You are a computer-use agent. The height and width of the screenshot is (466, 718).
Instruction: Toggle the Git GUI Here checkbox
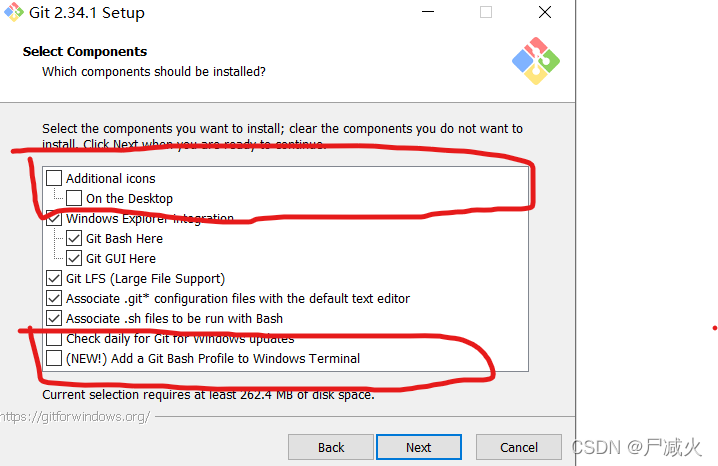(x=74, y=258)
